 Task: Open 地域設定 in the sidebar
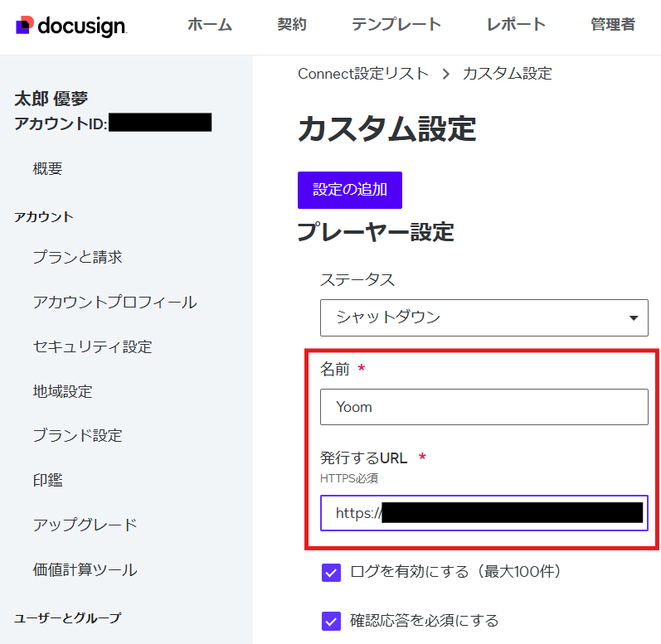click(x=62, y=391)
